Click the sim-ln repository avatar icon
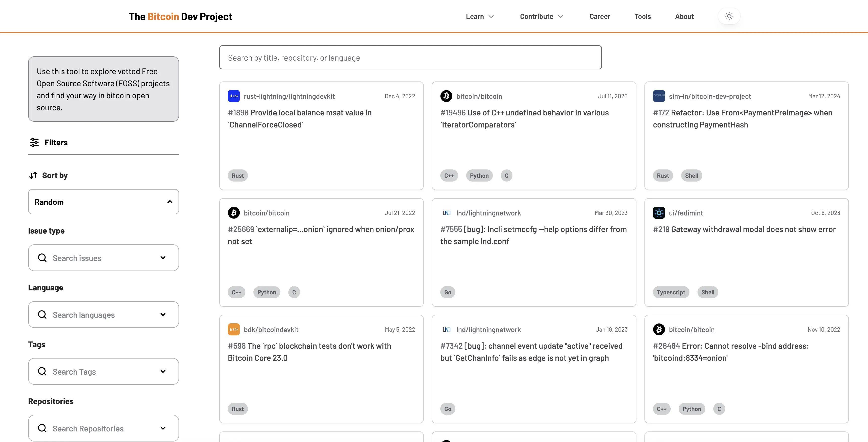868x442 pixels. [x=659, y=96]
